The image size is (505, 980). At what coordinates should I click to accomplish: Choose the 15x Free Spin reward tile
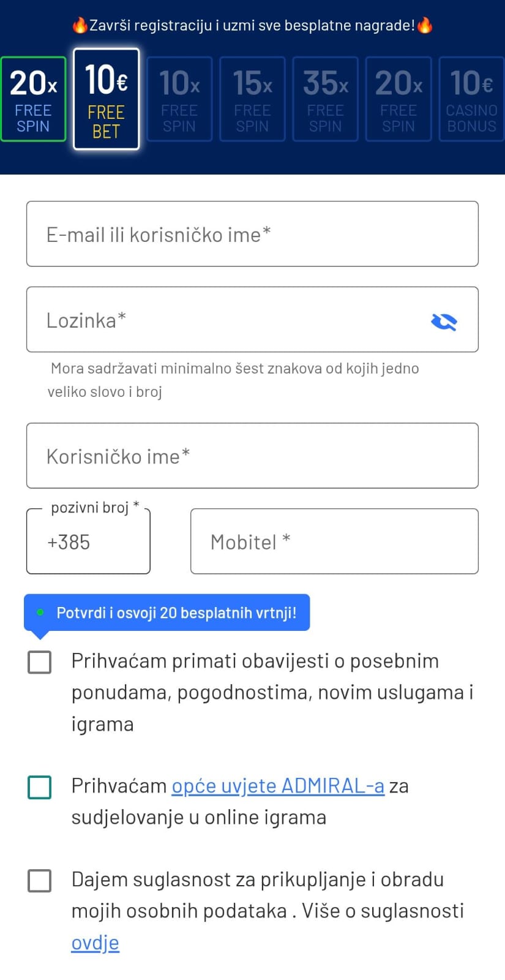pyautogui.click(x=252, y=99)
